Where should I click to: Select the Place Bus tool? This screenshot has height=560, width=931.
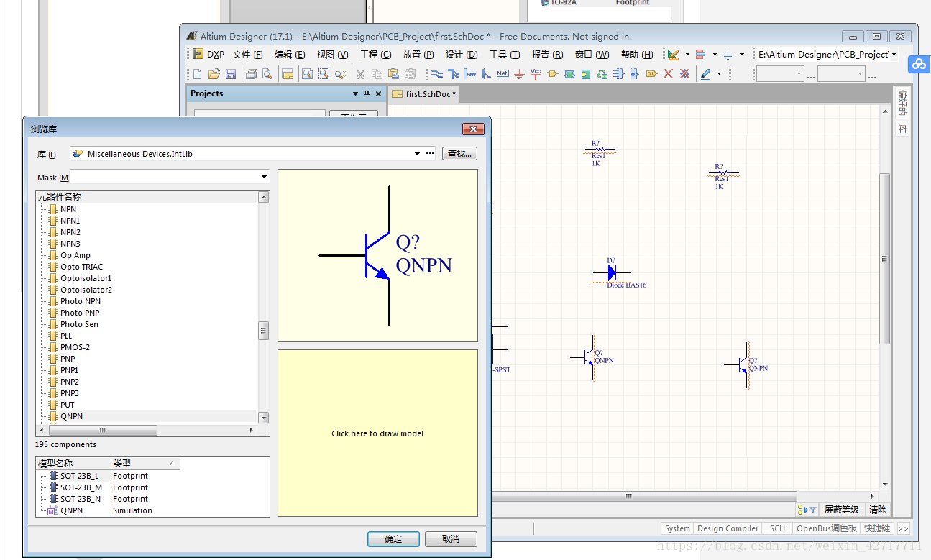[x=454, y=74]
